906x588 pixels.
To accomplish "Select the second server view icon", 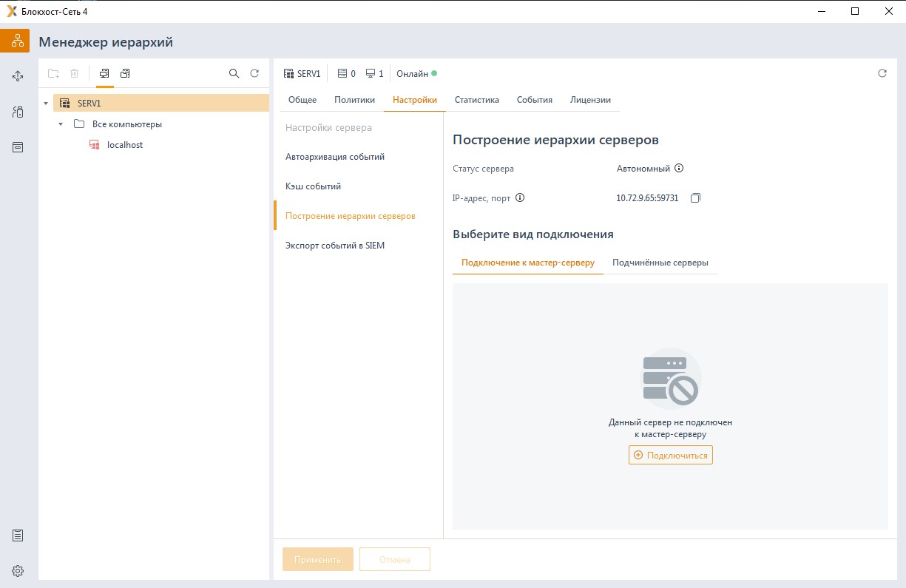I will (x=125, y=73).
